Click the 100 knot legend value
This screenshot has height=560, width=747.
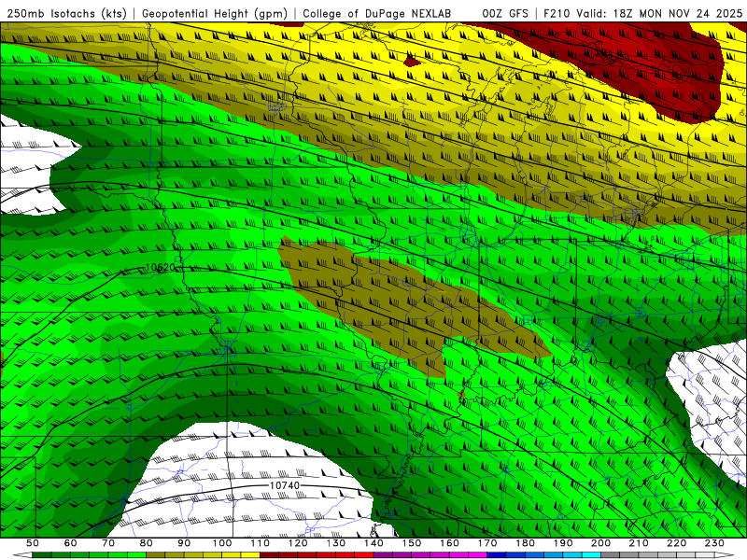(x=222, y=543)
